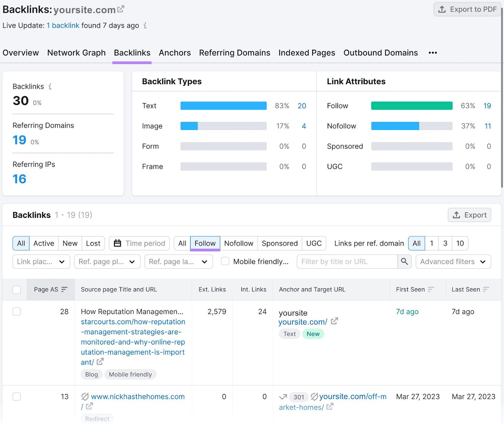Image resolution: width=504 pixels, height=425 pixels.
Task: Open the Link placement dropdown
Action: (41, 261)
